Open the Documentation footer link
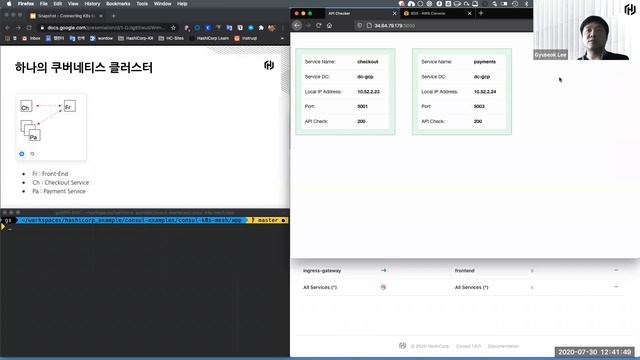640x360 pixels. pyautogui.click(x=503, y=346)
